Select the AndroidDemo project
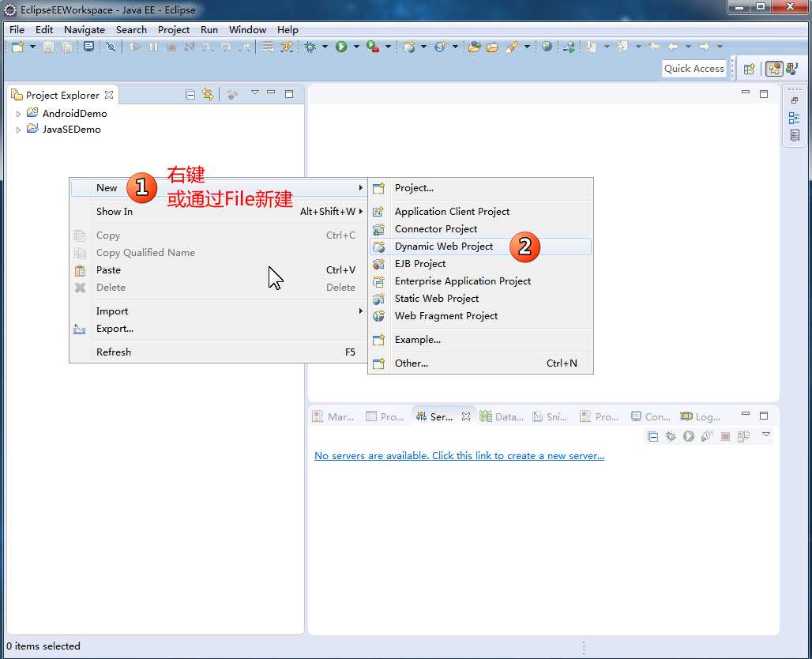The height and width of the screenshot is (659, 812). (x=74, y=114)
